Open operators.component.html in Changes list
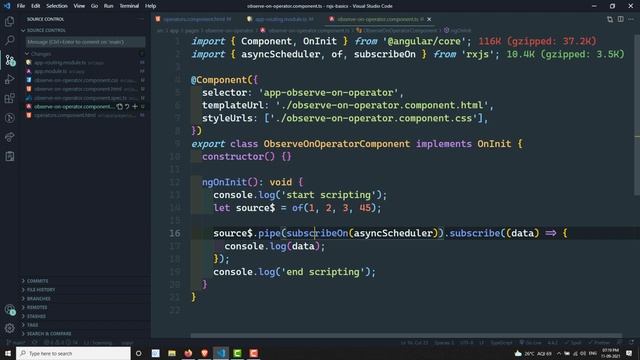This screenshot has width=640, height=360. click(85, 116)
